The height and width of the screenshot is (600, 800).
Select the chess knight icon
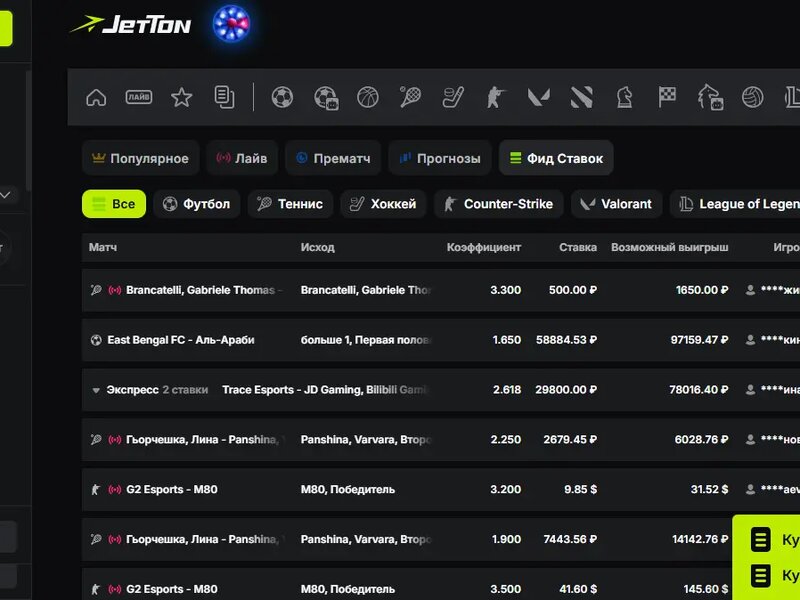[x=624, y=97]
